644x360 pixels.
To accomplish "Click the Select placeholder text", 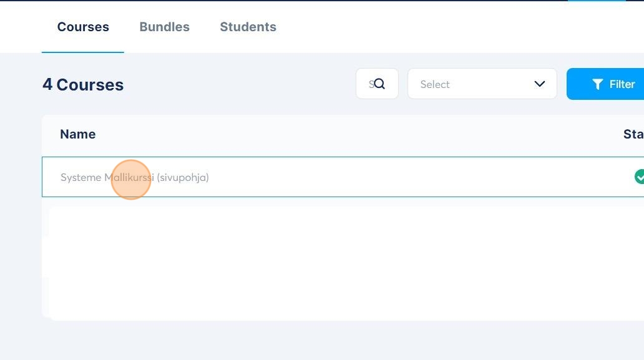I will pyautogui.click(x=435, y=84).
